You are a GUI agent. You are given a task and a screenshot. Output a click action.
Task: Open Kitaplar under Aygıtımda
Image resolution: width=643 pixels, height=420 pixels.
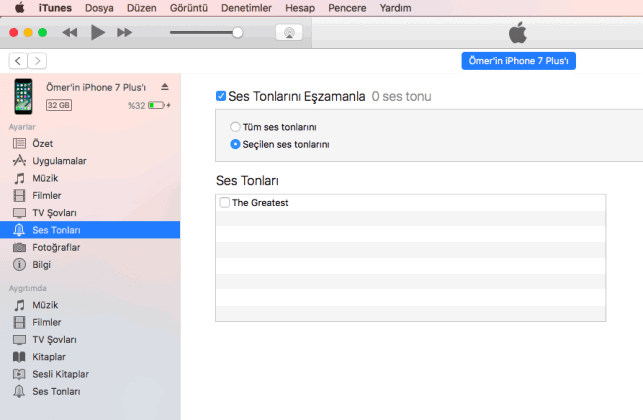coord(90,357)
